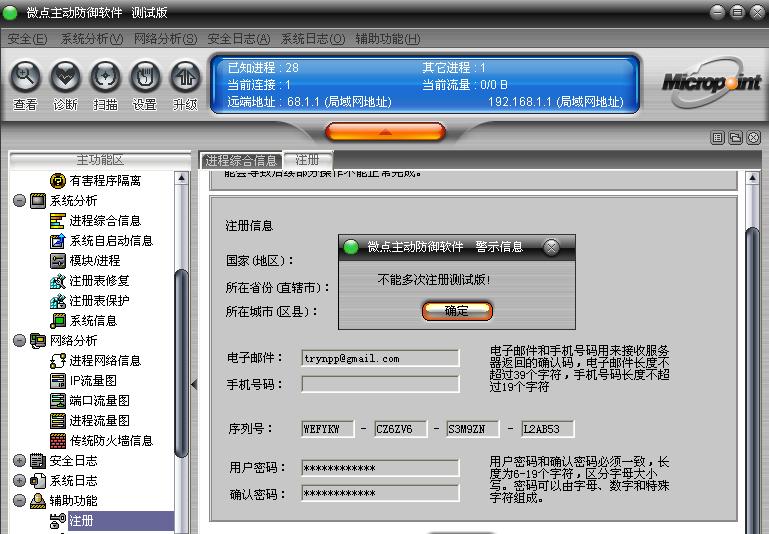This screenshot has height=534, width=769.
Task: Click the 主功能区 panel header
Action: click(x=100, y=160)
